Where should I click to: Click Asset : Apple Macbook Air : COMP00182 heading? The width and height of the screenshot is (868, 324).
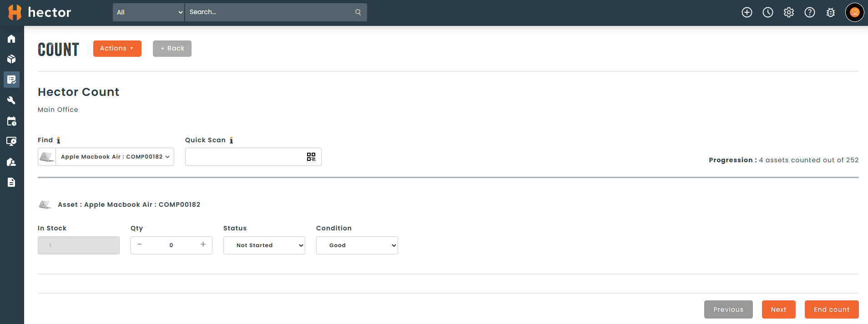point(129,204)
